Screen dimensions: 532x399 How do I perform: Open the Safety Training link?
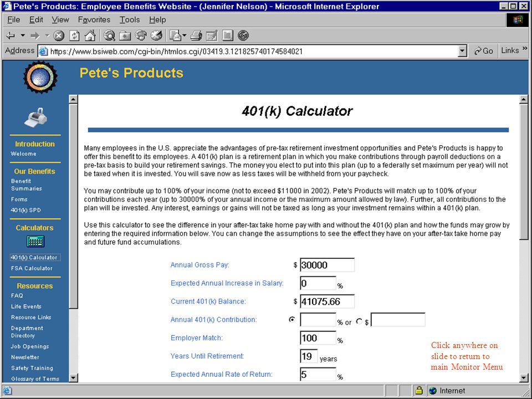pyautogui.click(x=32, y=368)
